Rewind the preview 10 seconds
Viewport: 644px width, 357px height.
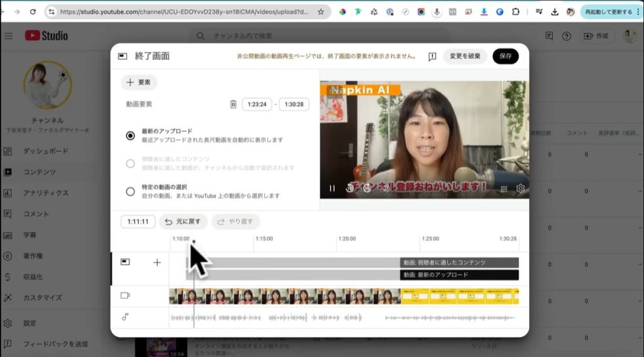(x=350, y=188)
